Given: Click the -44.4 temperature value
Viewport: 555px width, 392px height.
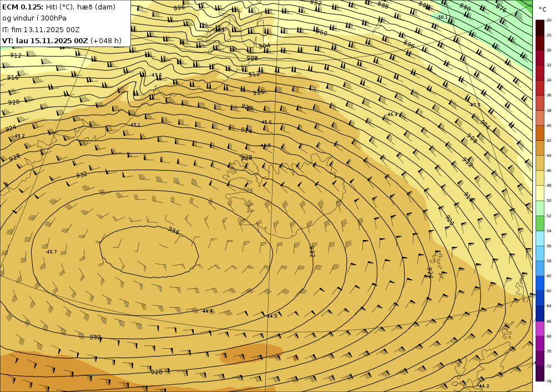Looking at the screenshot, I should point(207,311).
